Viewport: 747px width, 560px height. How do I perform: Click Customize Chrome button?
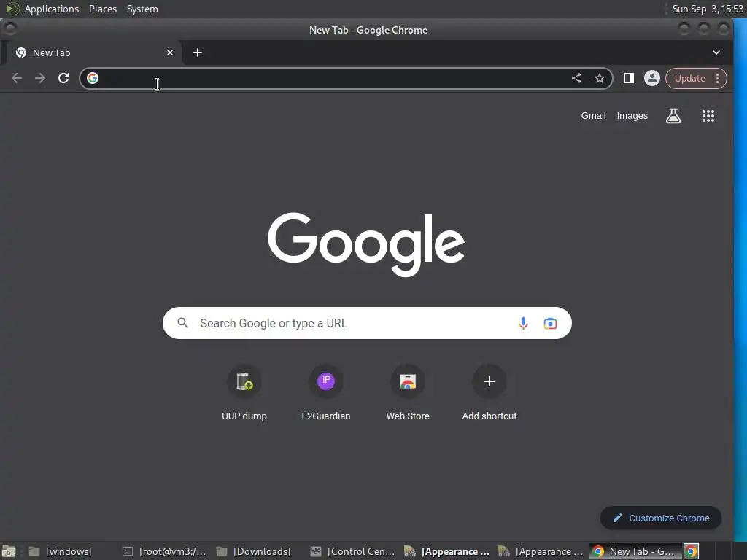point(661,518)
